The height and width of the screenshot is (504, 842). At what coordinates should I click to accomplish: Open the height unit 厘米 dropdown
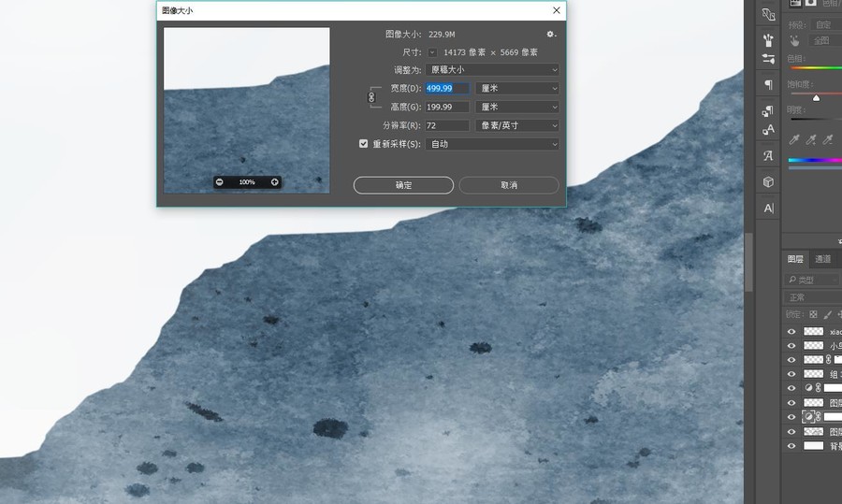517,107
